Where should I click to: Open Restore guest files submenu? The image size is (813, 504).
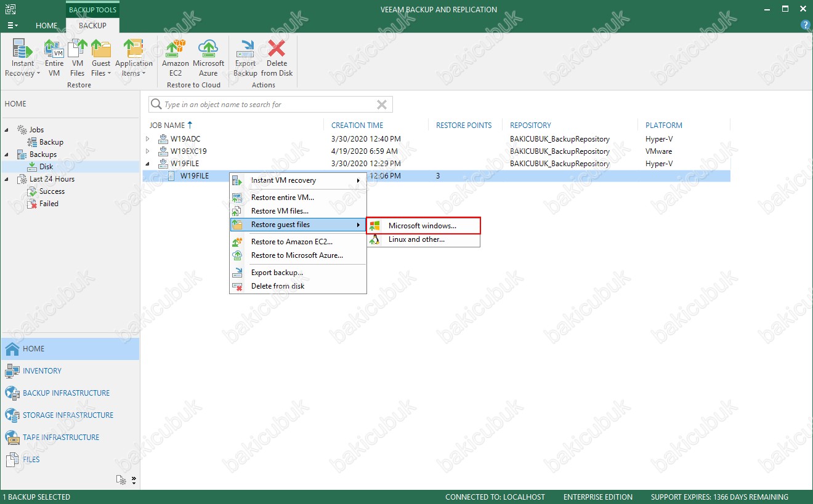tap(298, 225)
